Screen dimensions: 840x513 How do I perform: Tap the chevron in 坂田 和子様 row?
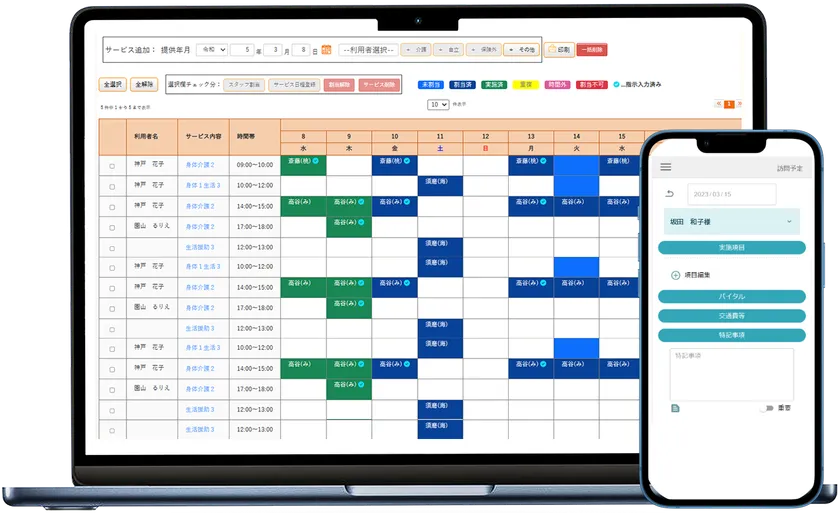coord(789,222)
